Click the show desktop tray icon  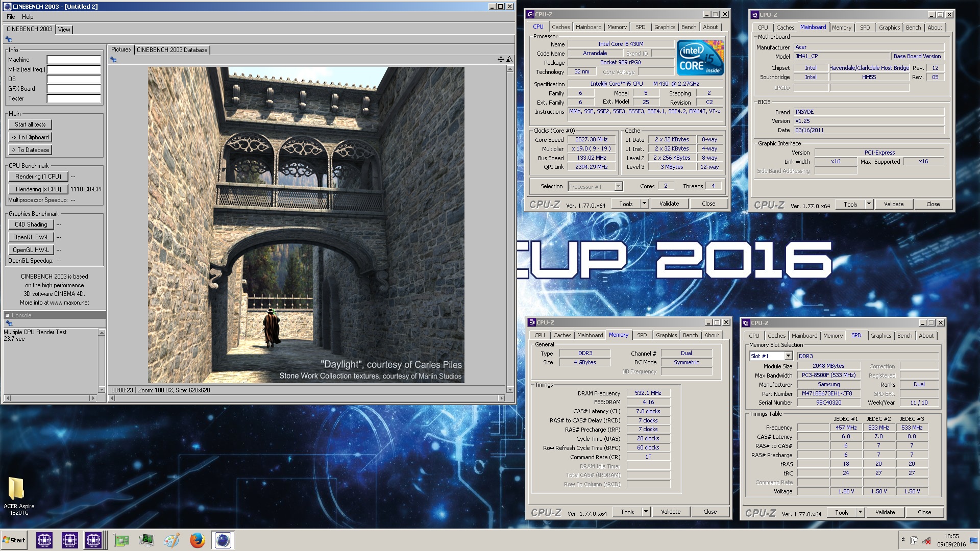pyautogui.click(x=973, y=541)
